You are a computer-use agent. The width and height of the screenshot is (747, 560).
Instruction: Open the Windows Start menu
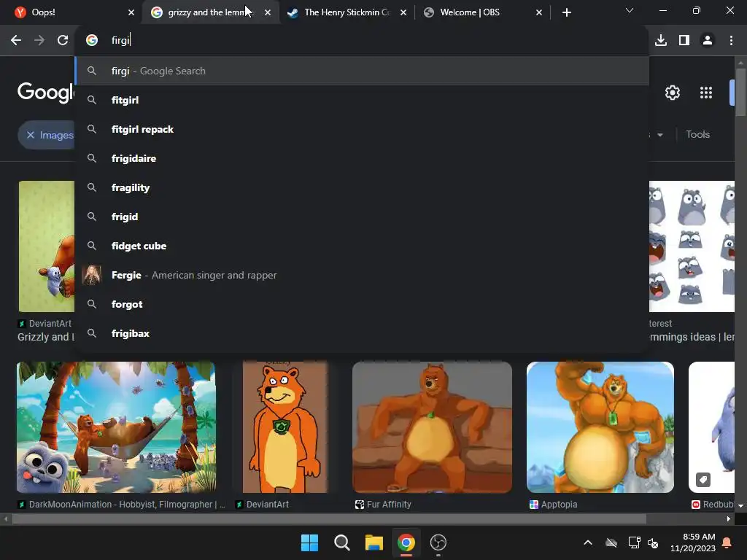[x=309, y=542]
